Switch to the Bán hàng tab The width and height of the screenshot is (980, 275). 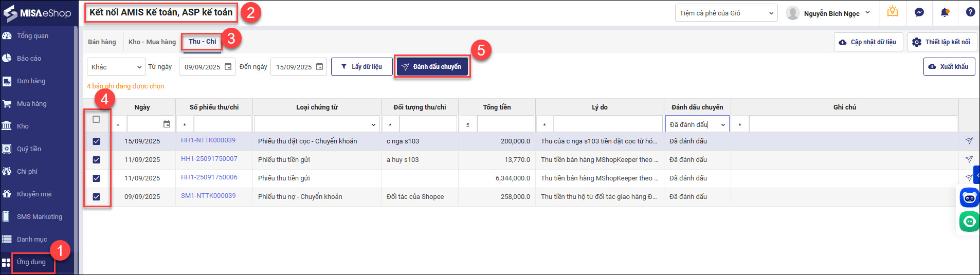click(x=102, y=42)
